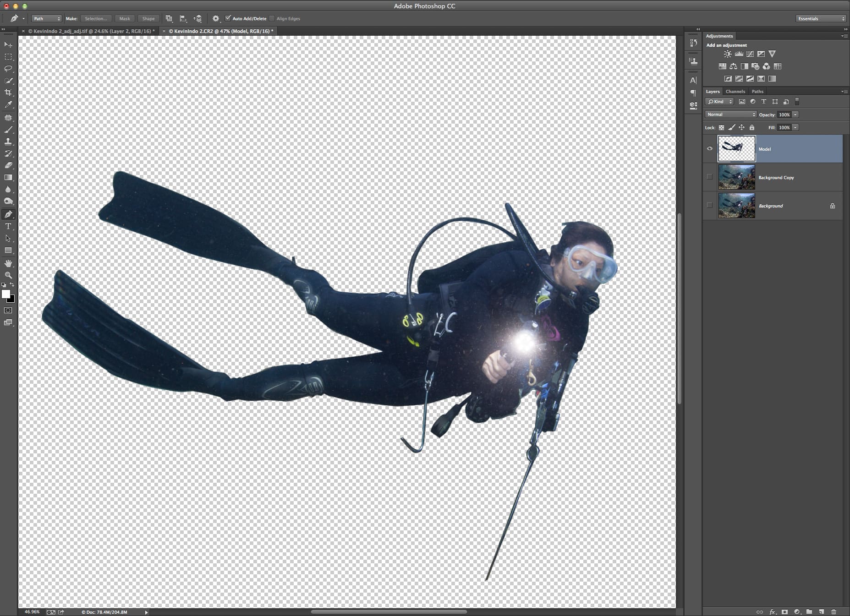Open the Normal blend mode dropdown
The width and height of the screenshot is (850, 616).
pos(731,114)
